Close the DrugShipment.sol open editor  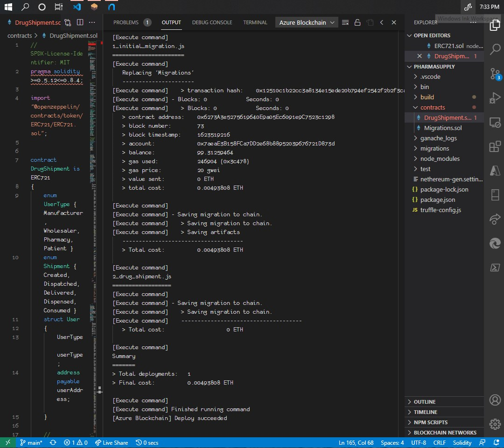click(419, 56)
